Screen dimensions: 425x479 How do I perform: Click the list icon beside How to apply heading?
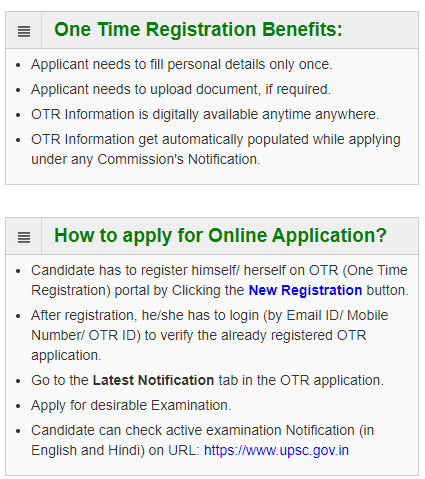(x=24, y=237)
